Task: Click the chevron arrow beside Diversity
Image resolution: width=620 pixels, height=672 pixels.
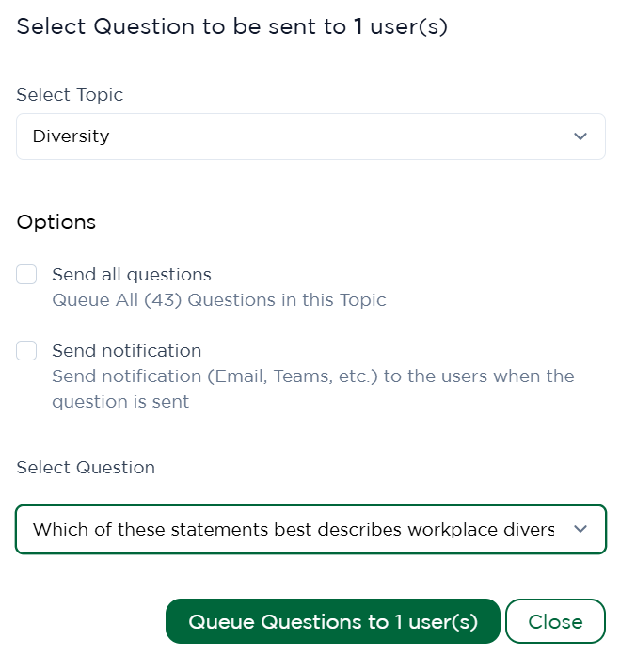Action: click(580, 136)
